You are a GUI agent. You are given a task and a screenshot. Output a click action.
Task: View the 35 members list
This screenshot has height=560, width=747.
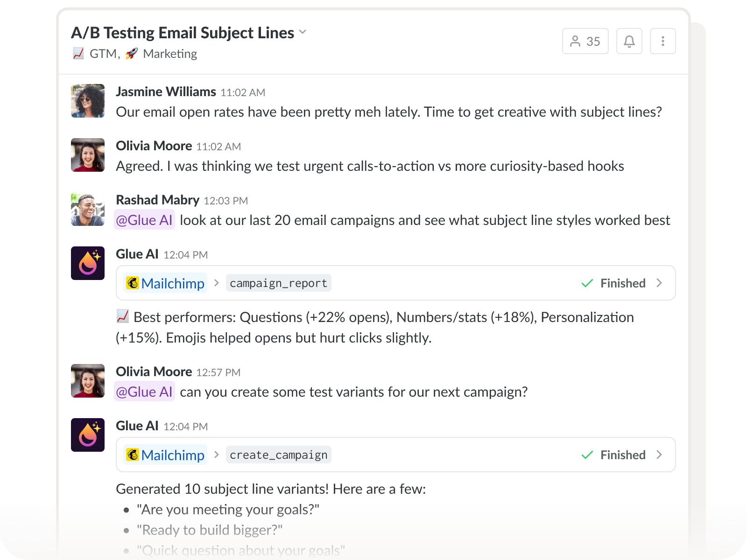click(585, 42)
